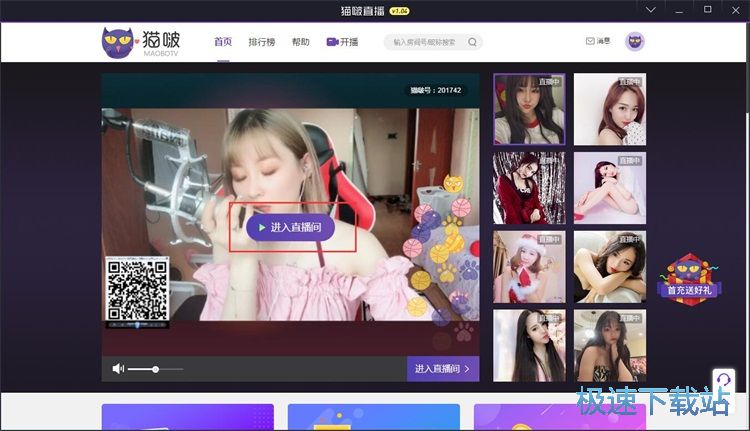
Task: Click the camera icon to start broadcasting
Action: click(x=331, y=42)
